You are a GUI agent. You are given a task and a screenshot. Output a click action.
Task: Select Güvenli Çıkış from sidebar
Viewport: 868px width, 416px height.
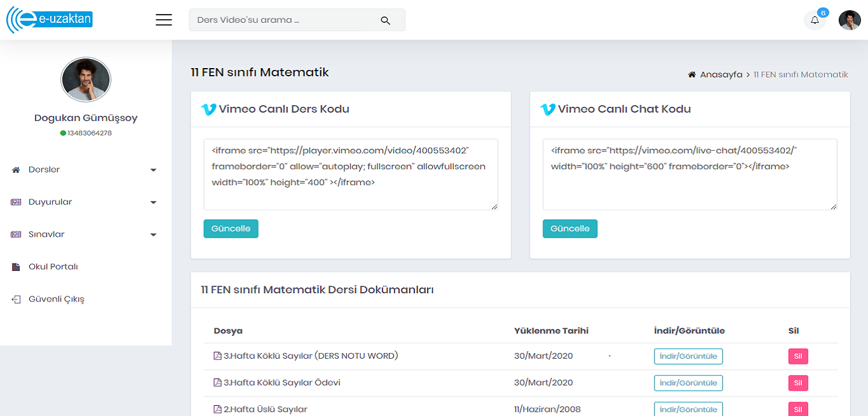[x=56, y=300]
